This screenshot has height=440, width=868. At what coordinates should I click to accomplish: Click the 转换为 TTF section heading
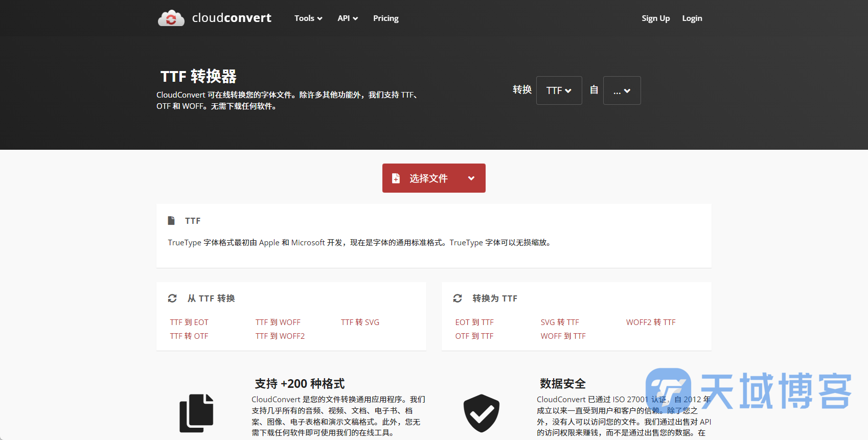click(x=495, y=298)
